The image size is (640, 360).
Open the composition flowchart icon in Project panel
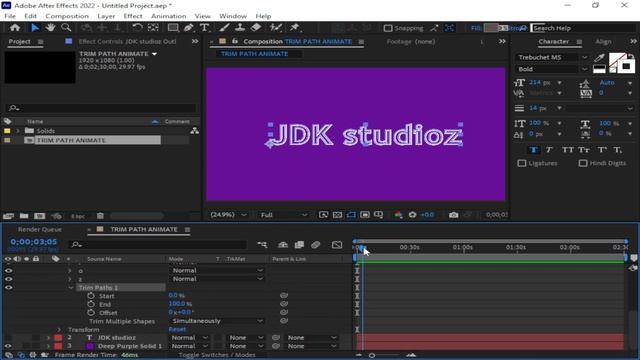pos(194,131)
